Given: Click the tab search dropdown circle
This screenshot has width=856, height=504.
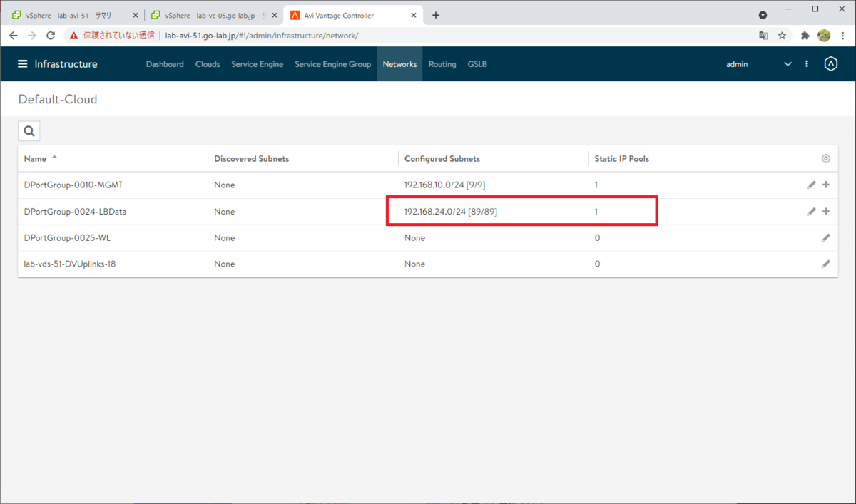Looking at the screenshot, I should click(x=763, y=15).
